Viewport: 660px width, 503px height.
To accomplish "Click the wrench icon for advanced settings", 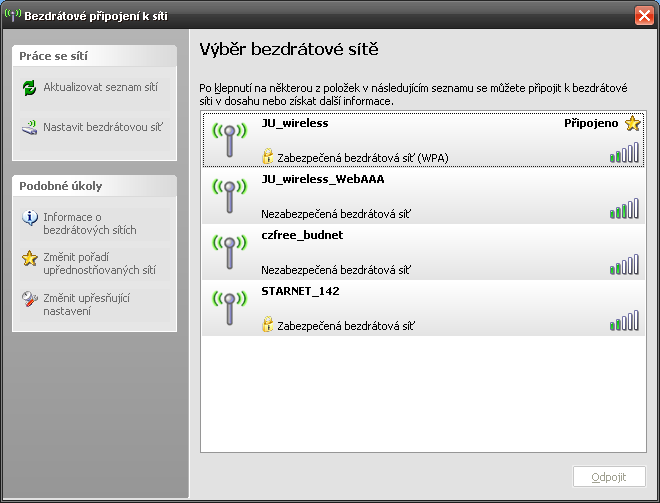I will pyautogui.click(x=30, y=299).
